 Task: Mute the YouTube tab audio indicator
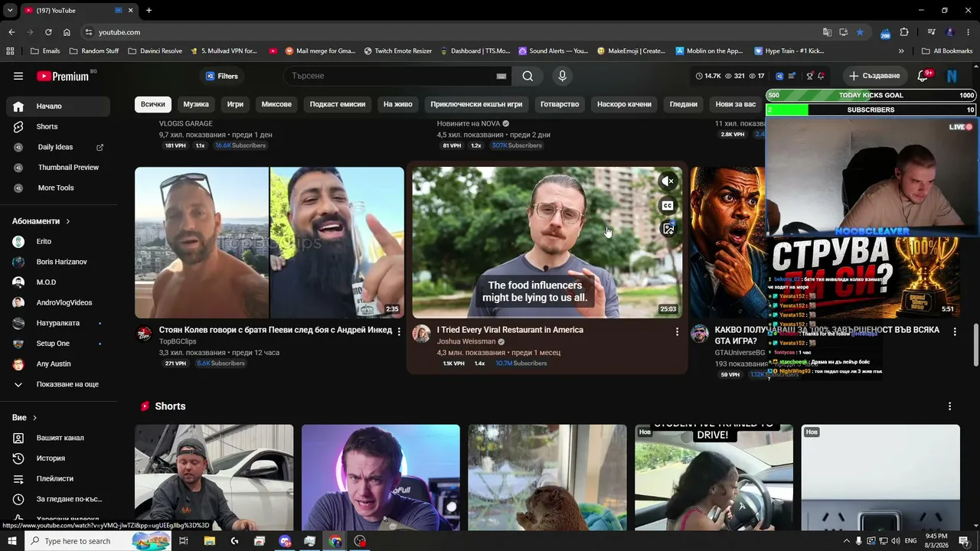119,10
